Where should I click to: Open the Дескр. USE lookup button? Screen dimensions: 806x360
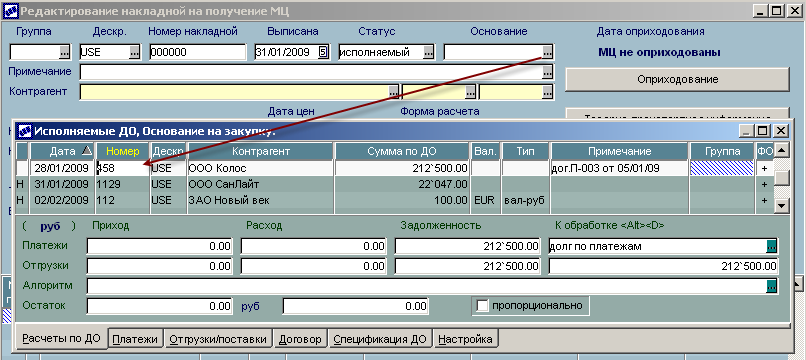(134, 52)
